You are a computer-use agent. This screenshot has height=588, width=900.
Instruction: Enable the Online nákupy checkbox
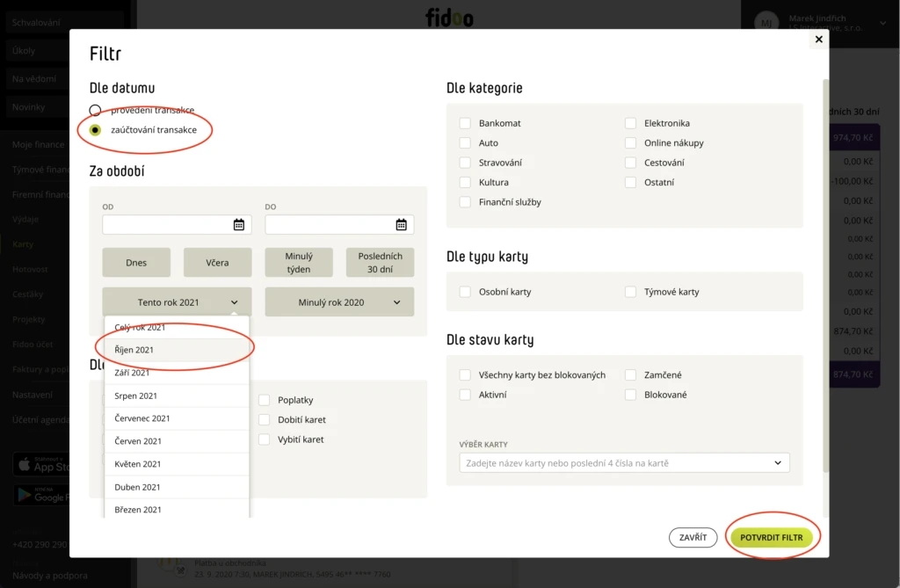point(630,142)
